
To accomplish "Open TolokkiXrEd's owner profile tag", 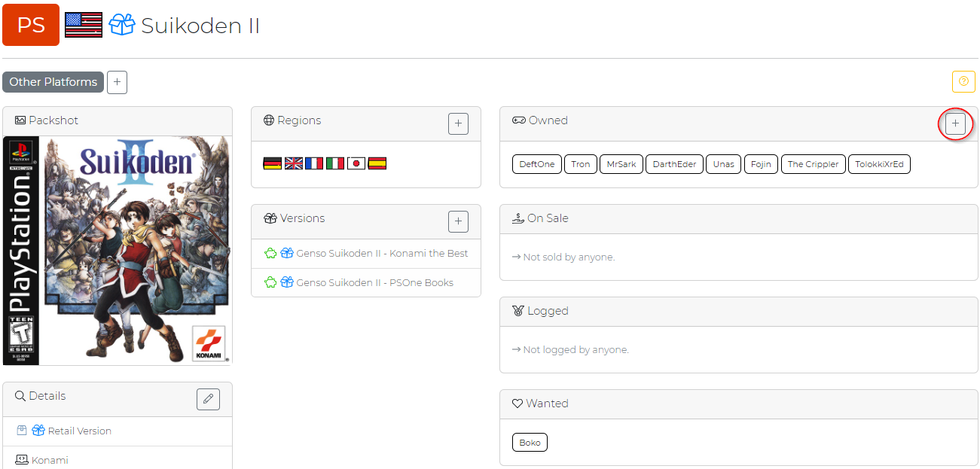I will click(x=879, y=164).
